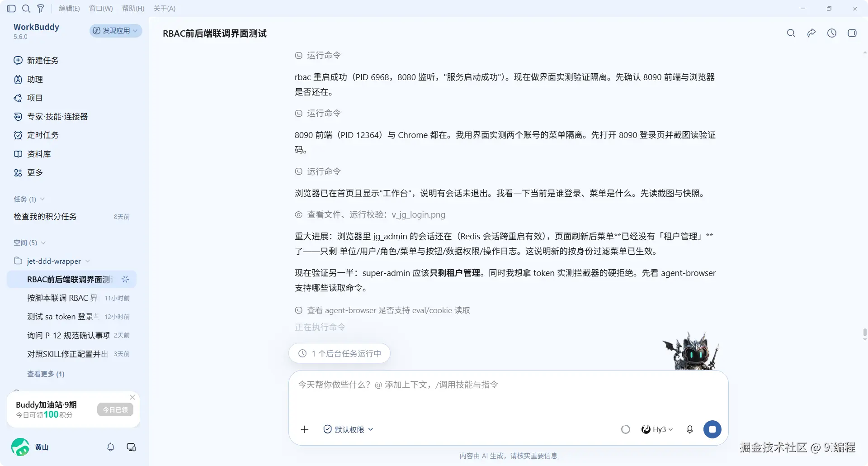
Task: Expand the 发现应用 dropdown
Action: [116, 30]
